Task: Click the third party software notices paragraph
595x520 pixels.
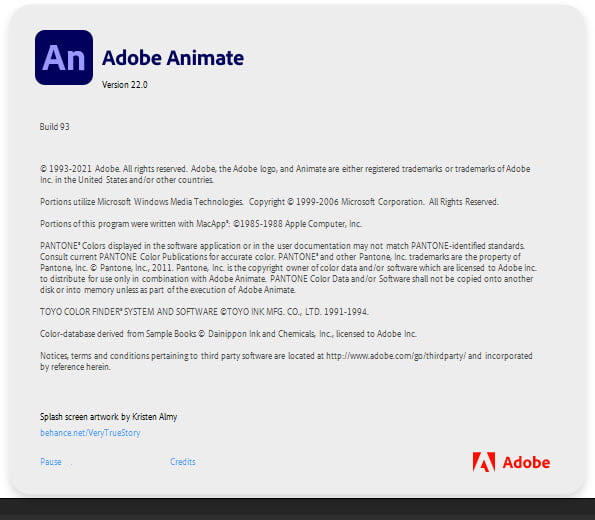Action: 286,361
